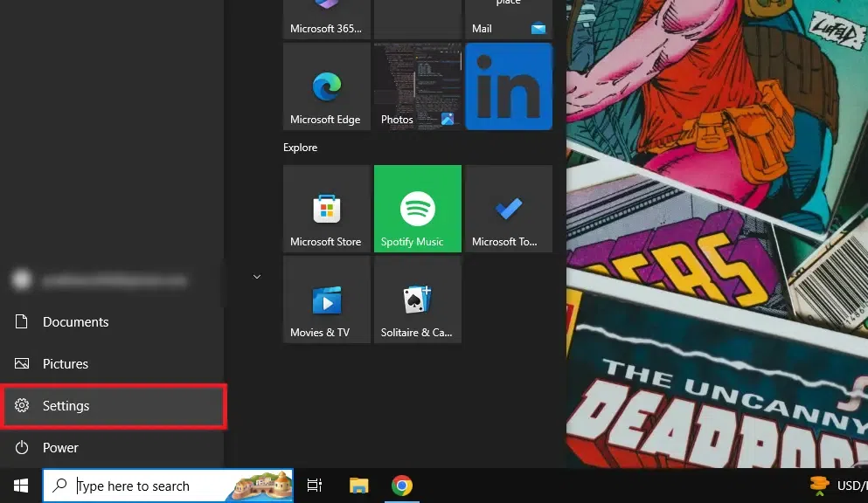Expand the tile group chevron
The image size is (868, 503).
[x=257, y=276]
